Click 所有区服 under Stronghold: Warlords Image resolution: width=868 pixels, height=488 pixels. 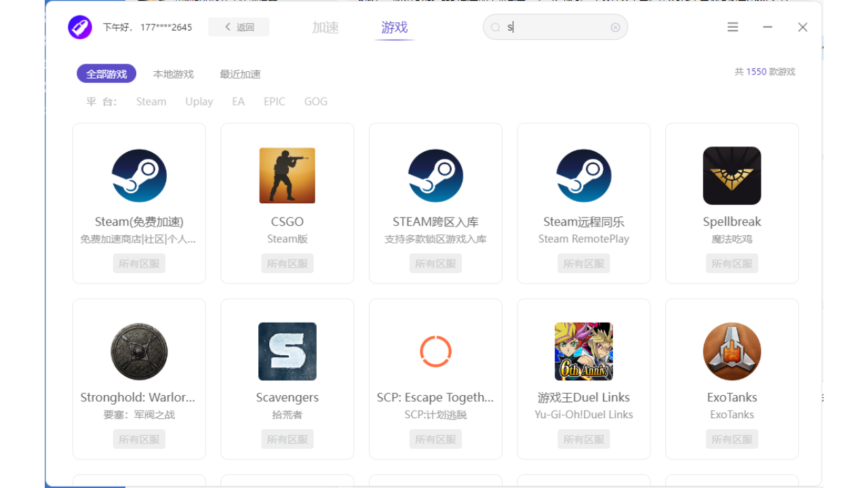[x=139, y=439]
